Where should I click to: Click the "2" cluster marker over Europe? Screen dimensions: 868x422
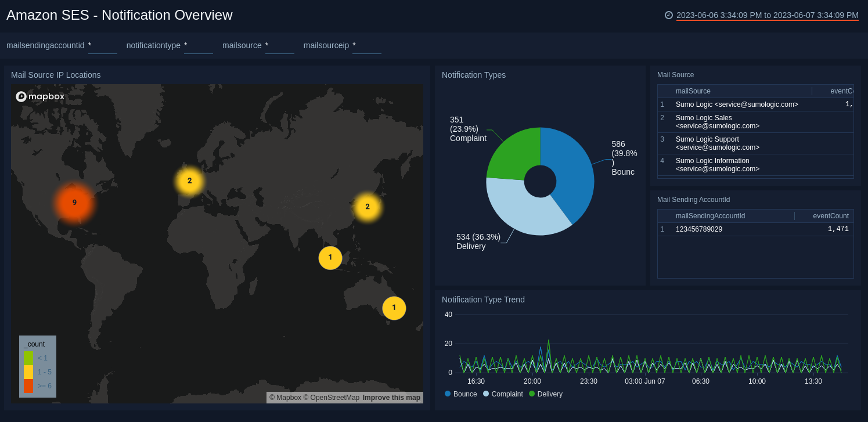tap(189, 181)
